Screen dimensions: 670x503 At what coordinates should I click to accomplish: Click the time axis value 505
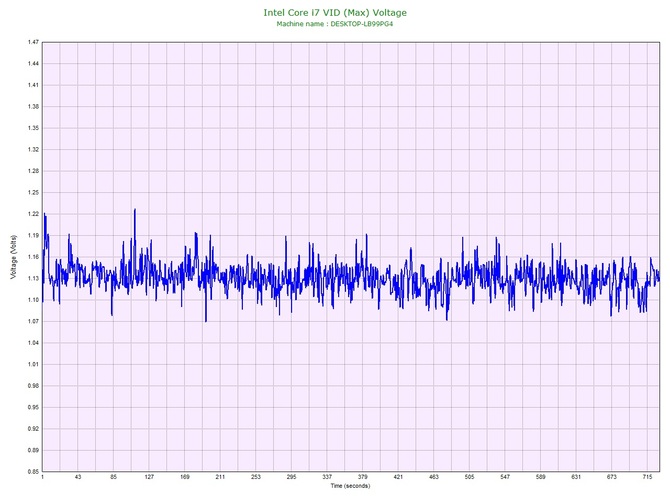pos(469,477)
